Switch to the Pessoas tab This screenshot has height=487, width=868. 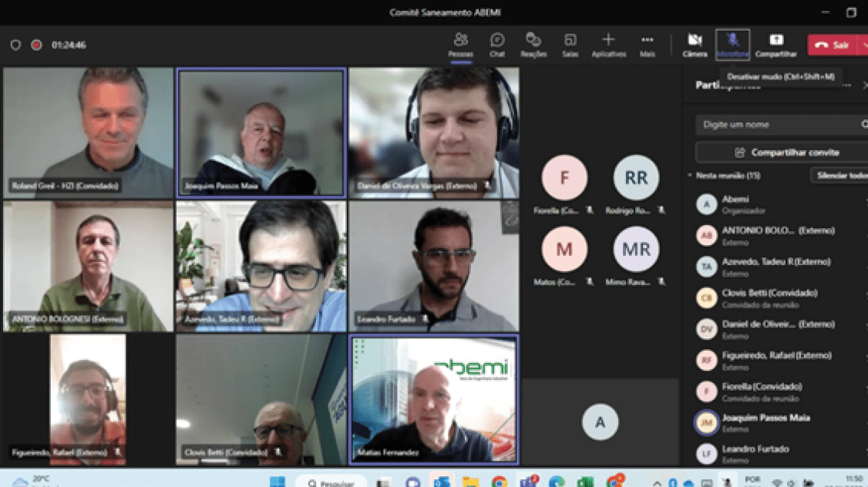[461, 44]
